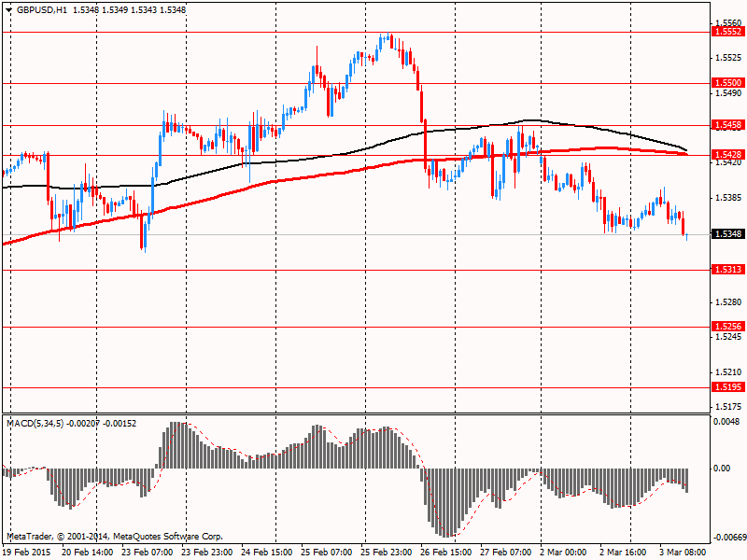Click the red 1.5500 price level label
This screenshot has height=560, width=747.
(x=727, y=83)
